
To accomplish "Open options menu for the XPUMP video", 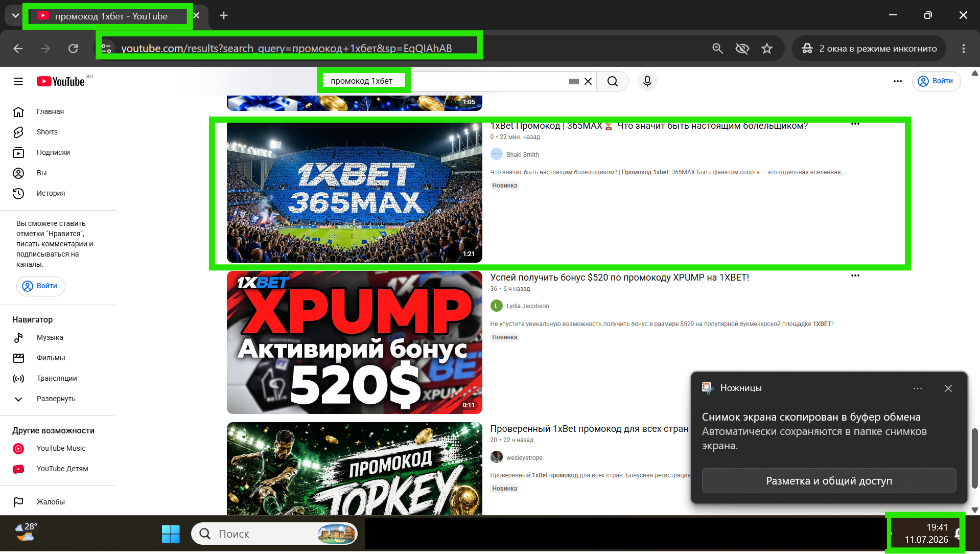I will tap(855, 275).
